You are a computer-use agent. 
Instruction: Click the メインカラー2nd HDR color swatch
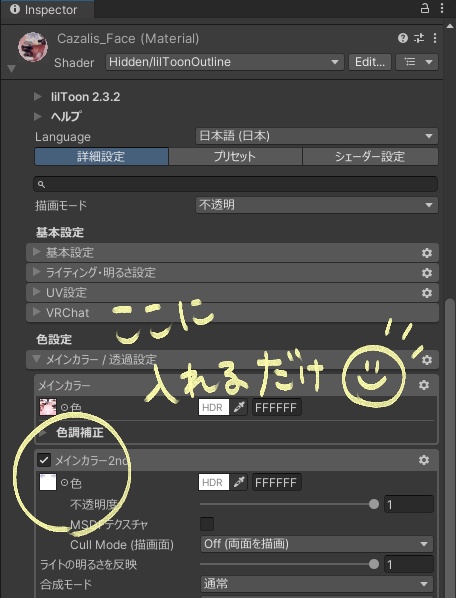click(x=214, y=482)
